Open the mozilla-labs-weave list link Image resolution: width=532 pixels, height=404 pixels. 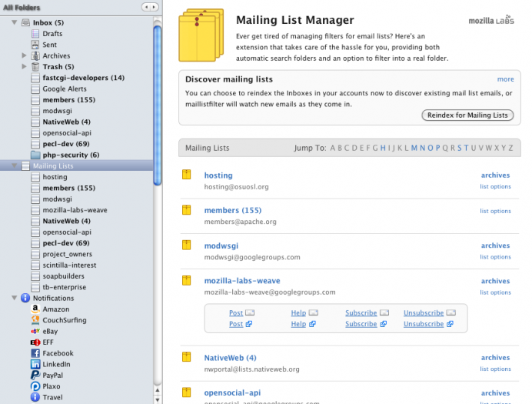[242, 281]
